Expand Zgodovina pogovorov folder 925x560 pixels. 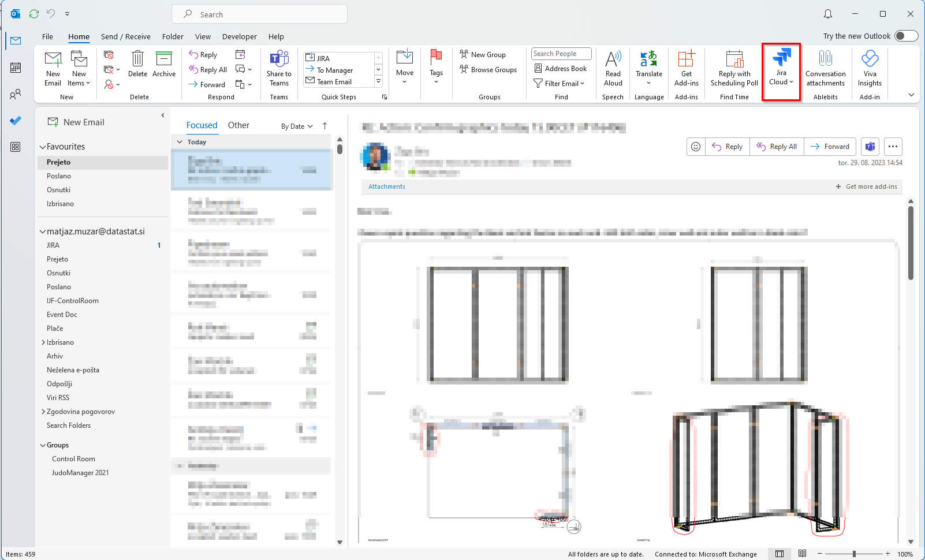point(43,412)
